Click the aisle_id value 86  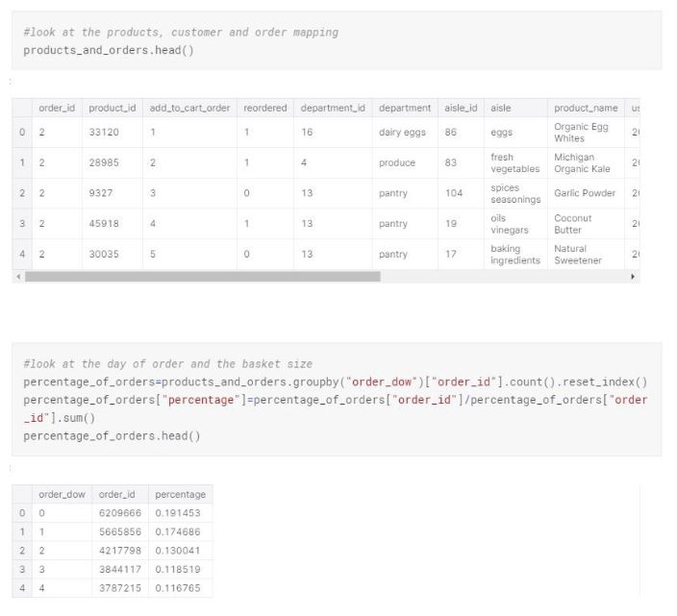coord(451,132)
